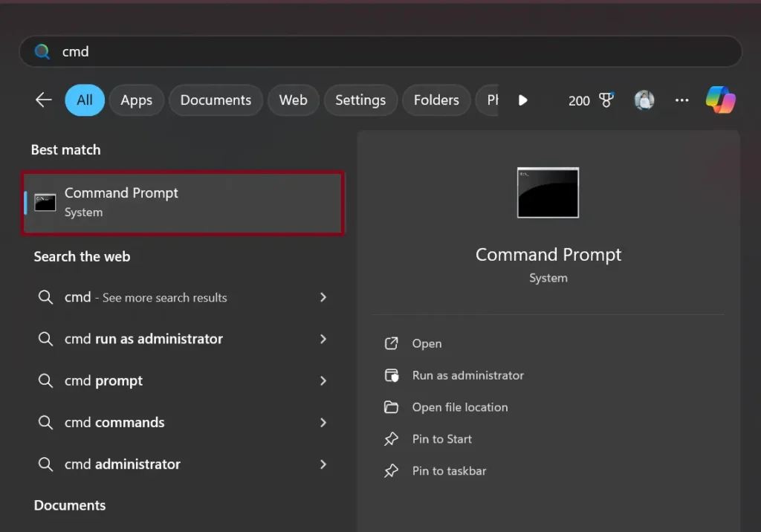Click magnifier icon beside 'cmd prompt'
Screen dimensions: 761x532
pos(45,380)
